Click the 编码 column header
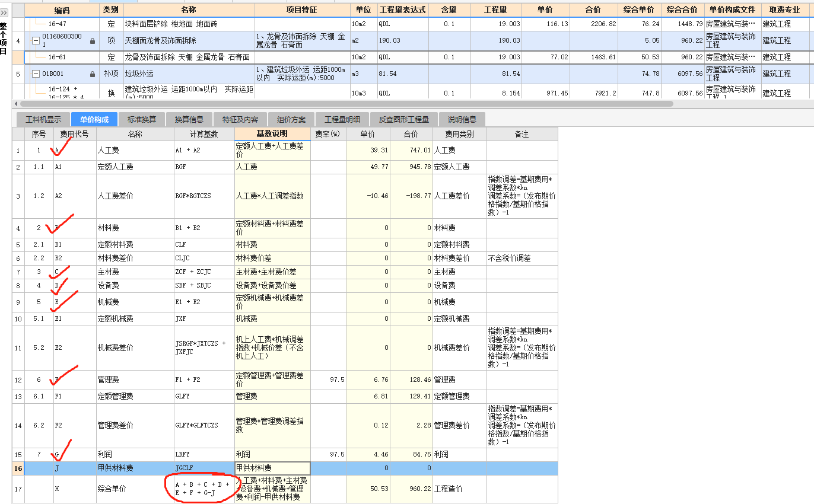 click(x=62, y=10)
